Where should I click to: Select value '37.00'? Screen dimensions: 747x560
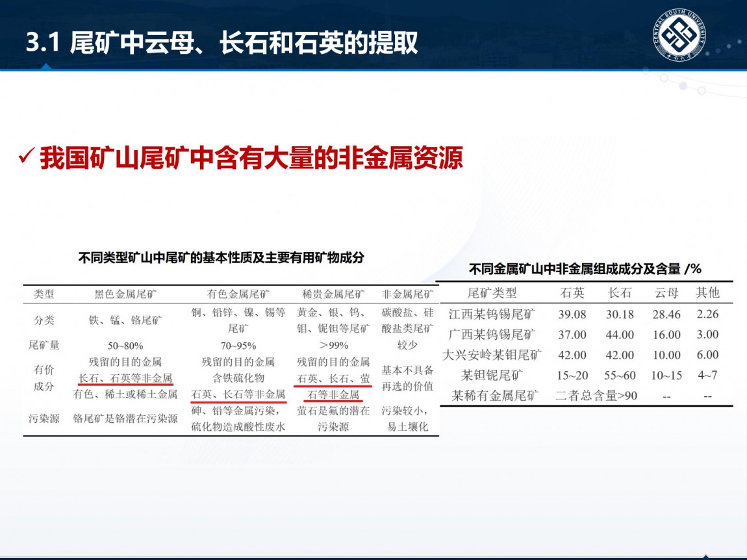572,335
